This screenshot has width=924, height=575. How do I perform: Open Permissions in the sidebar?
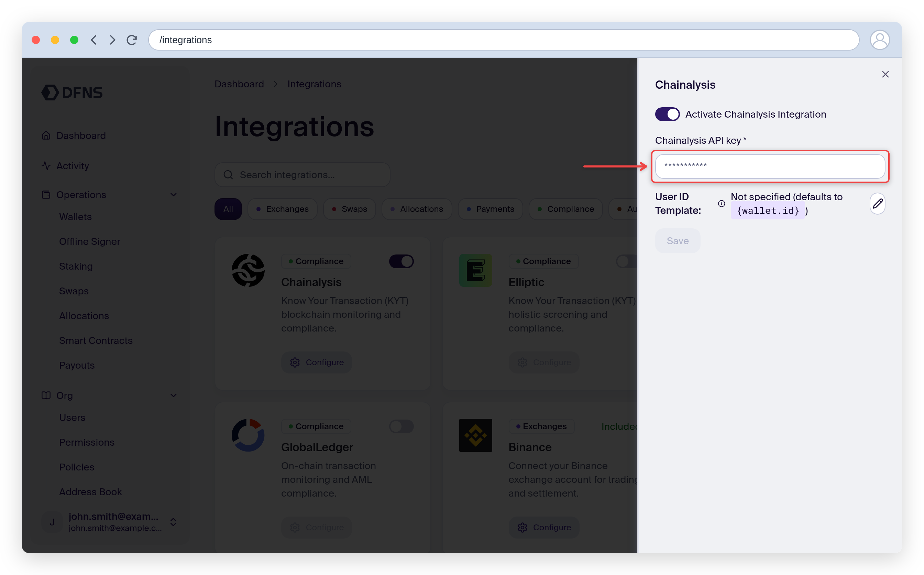point(87,442)
